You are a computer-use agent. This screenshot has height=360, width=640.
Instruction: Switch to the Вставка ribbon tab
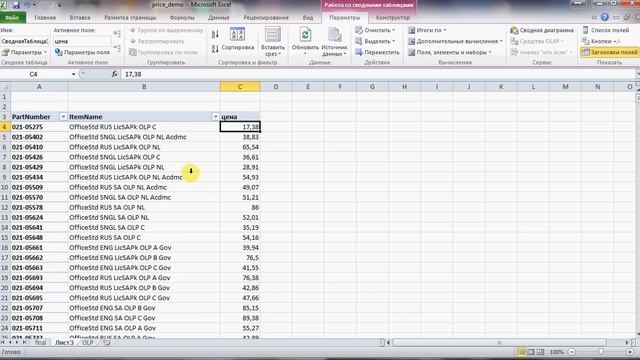click(80, 18)
